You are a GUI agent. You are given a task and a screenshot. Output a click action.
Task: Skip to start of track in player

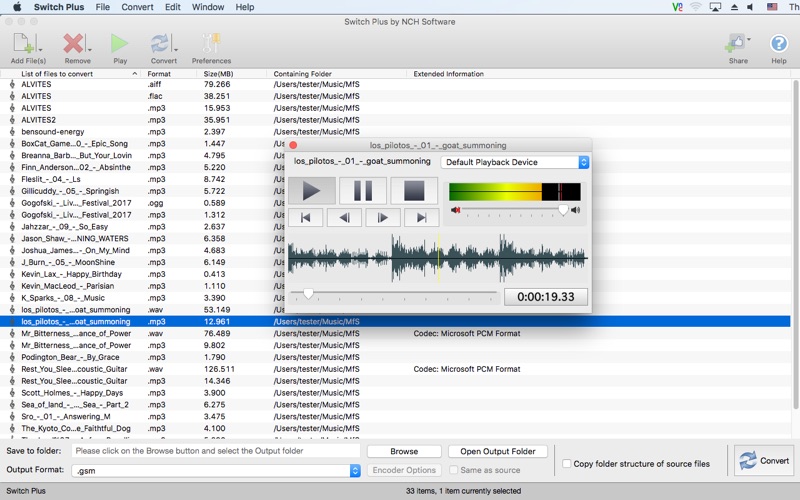pos(306,217)
